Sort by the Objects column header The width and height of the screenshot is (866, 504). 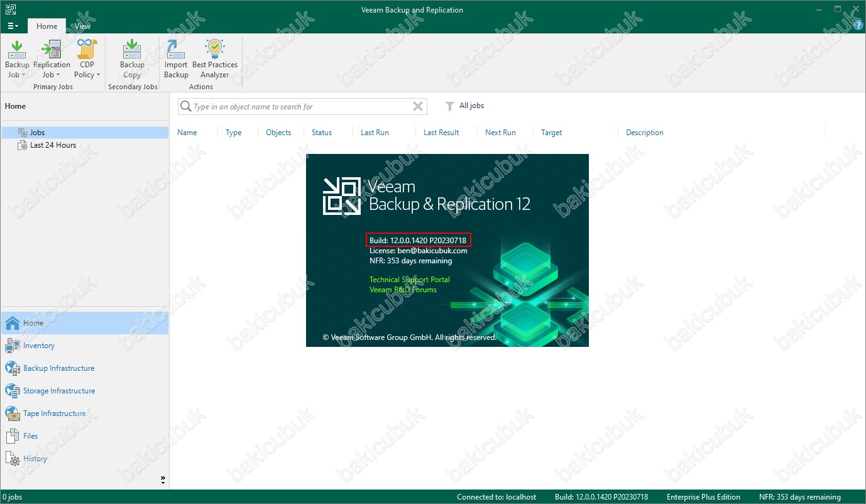[278, 133]
